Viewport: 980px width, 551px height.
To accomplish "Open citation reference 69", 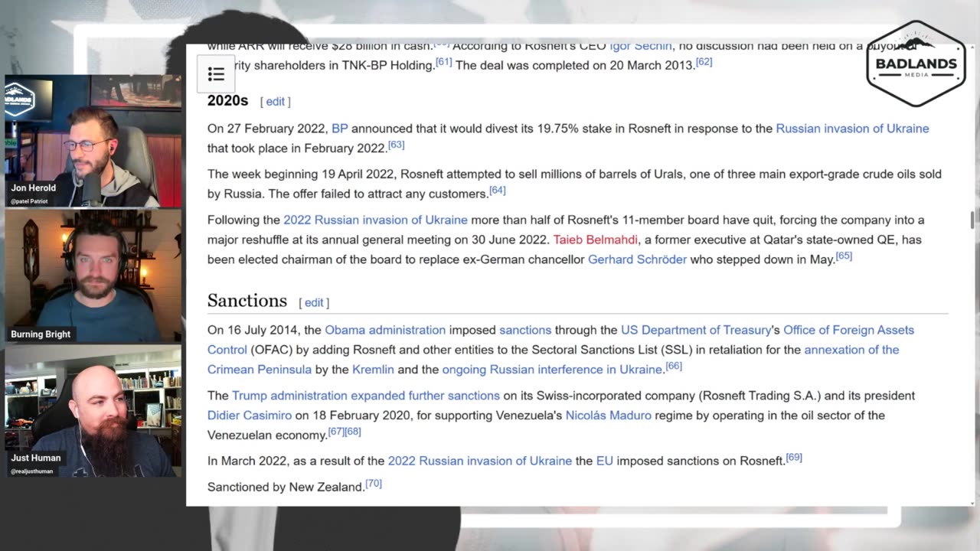I will [x=794, y=458].
